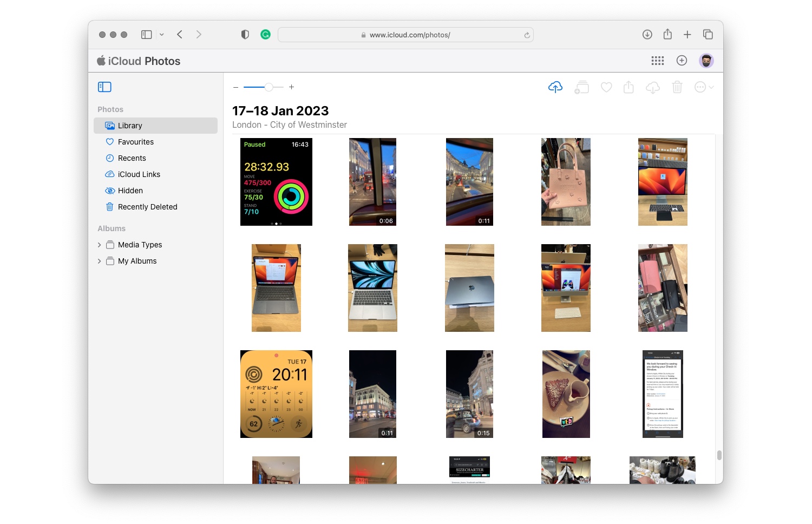
Task: Click the circled plus icon in iCloud header
Action: coord(682,61)
